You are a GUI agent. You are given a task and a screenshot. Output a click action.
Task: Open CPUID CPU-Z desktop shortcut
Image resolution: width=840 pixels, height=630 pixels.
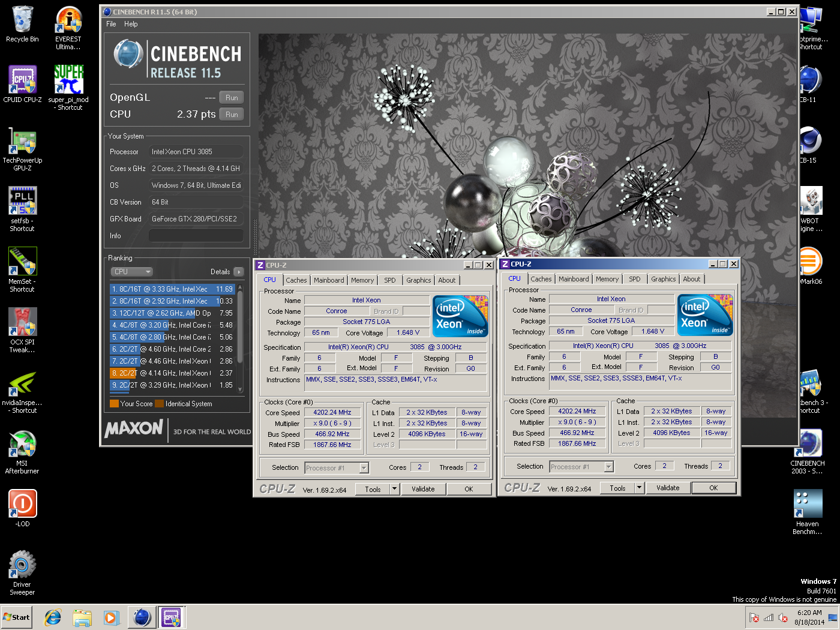pos(22,85)
